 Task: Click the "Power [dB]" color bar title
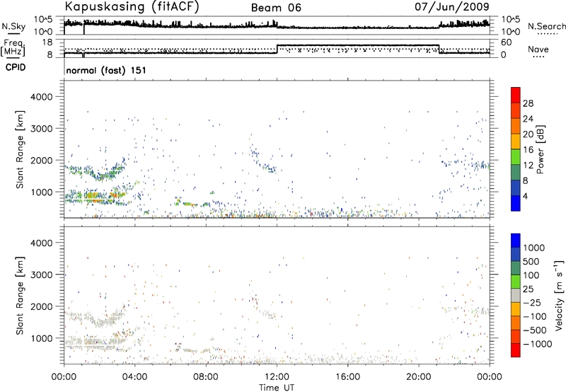540,149
